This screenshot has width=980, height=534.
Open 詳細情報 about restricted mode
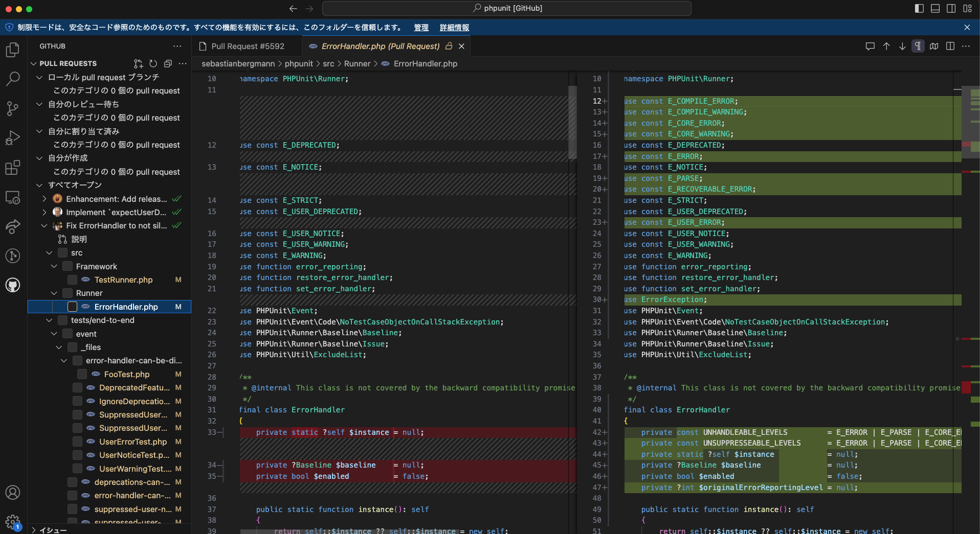454,28
